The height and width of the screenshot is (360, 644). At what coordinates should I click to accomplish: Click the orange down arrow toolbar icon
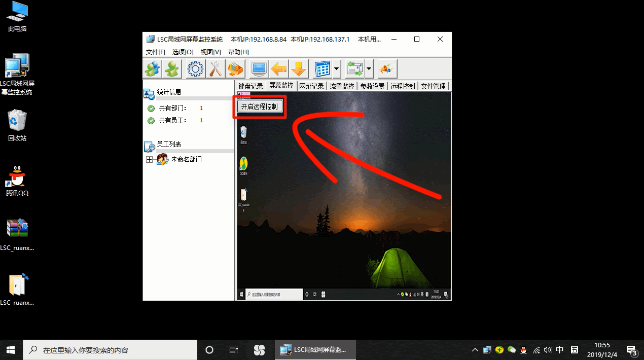(299, 68)
